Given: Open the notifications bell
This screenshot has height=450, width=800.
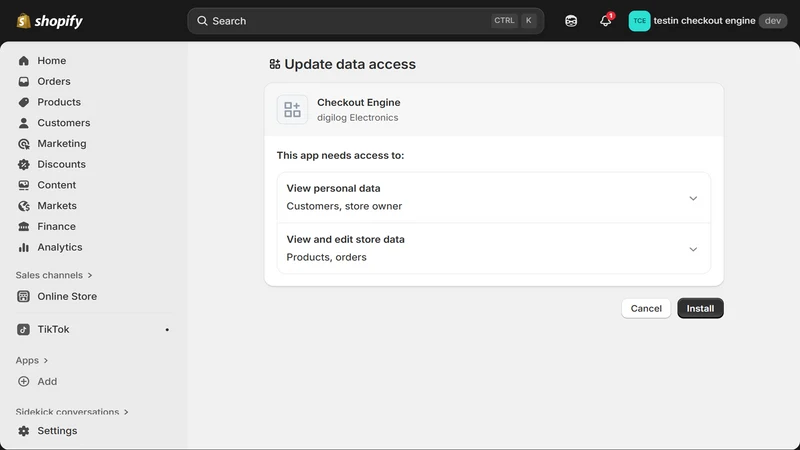Looking at the screenshot, I should click(606, 20).
